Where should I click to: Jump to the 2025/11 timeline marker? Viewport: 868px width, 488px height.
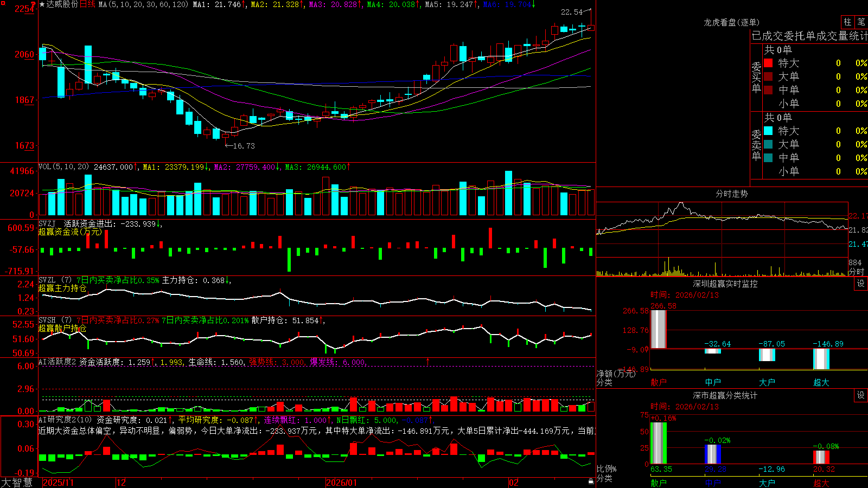click(58, 483)
